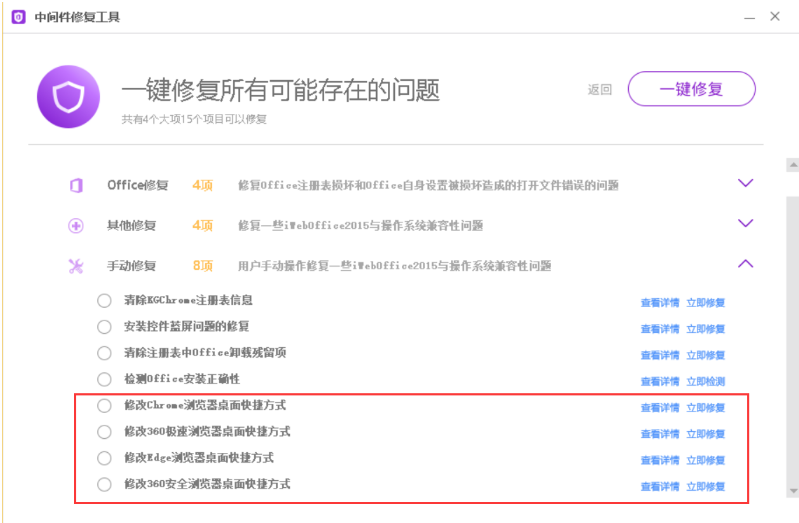Click the purple shield logo icon
Image resolution: width=799 pixels, height=523 pixels.
coord(66,97)
